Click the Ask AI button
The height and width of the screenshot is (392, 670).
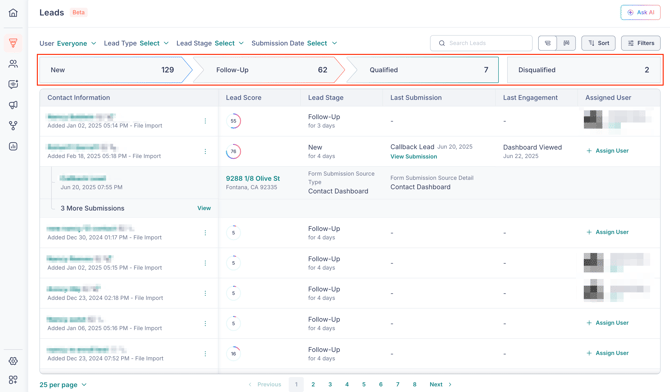[641, 12]
